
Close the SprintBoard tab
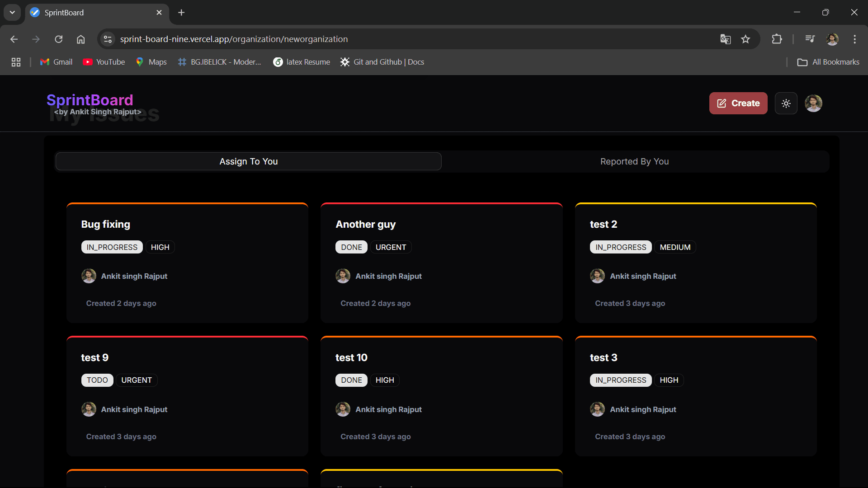[159, 13]
